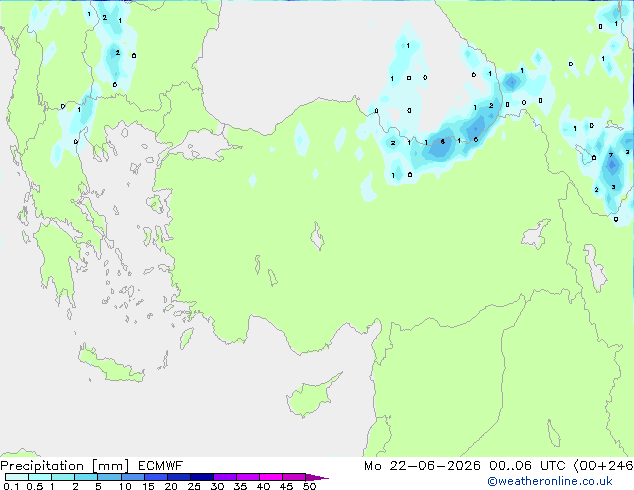Click the 35–40 mm magenta legend swatch
The width and height of the screenshot is (634, 490).
click(248, 477)
